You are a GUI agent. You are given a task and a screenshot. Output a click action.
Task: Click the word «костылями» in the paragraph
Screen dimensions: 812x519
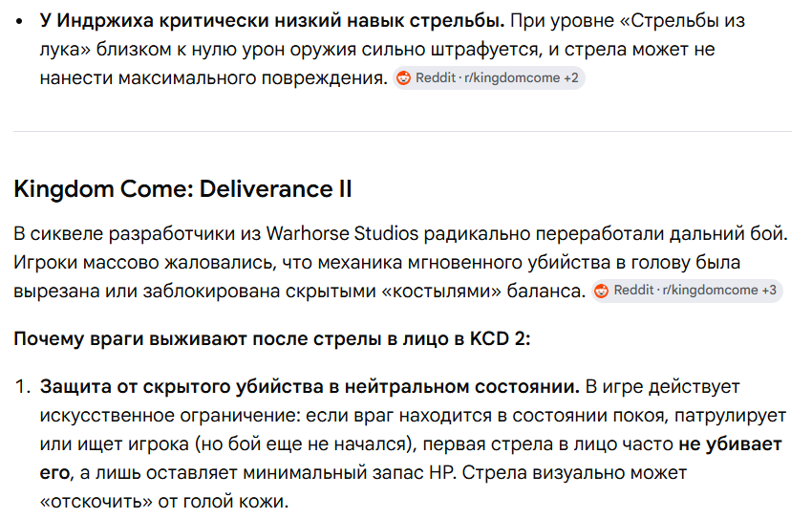[x=441, y=292]
